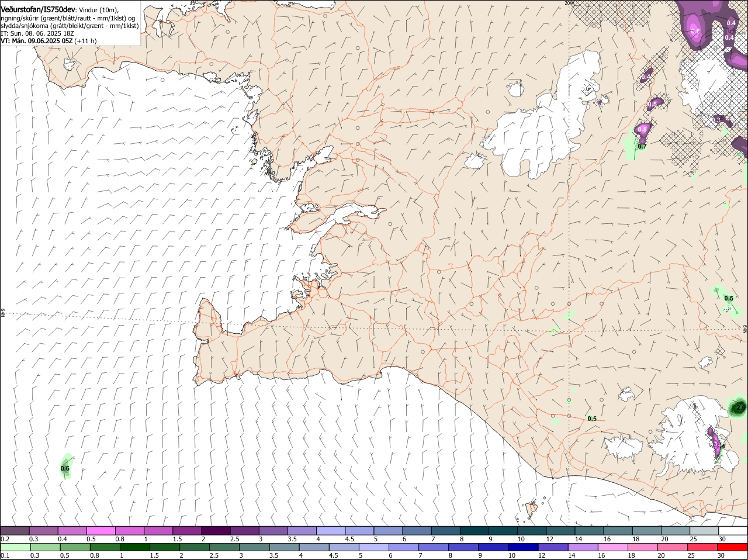Click the Veðurstofan/IS750dev title text
Screen dimensions: 748x560
coord(38,10)
